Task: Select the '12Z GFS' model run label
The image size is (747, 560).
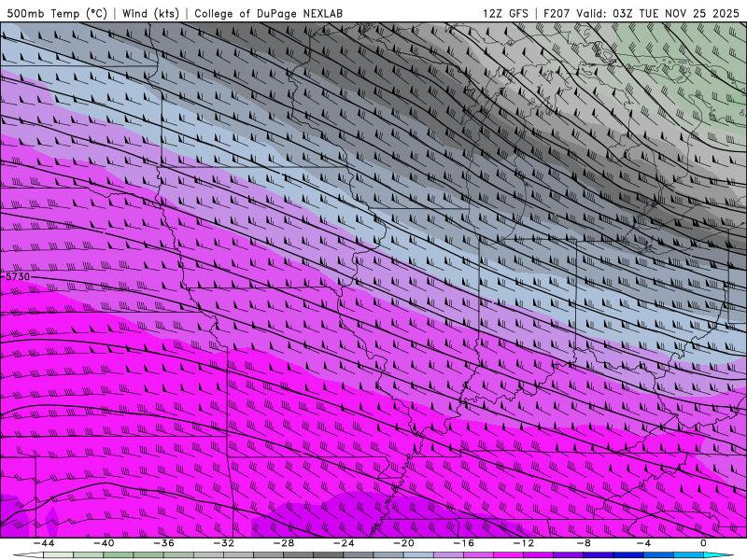Action: pos(505,13)
